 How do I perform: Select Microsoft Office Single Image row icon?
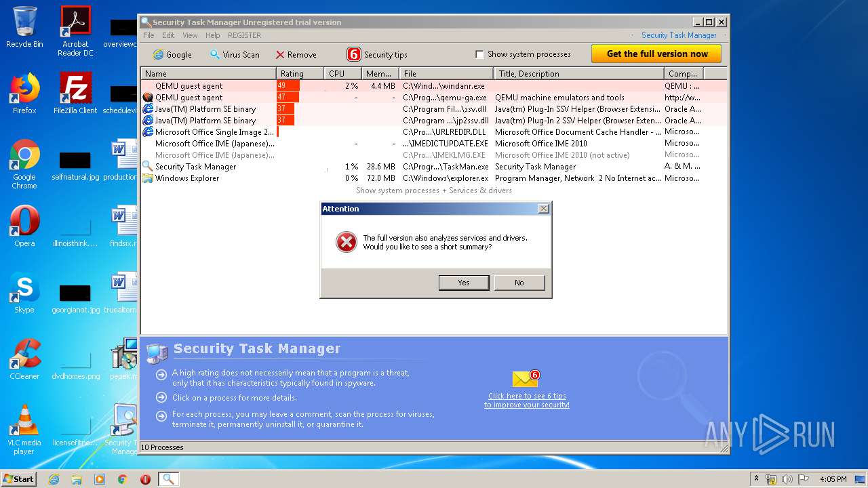pos(147,132)
